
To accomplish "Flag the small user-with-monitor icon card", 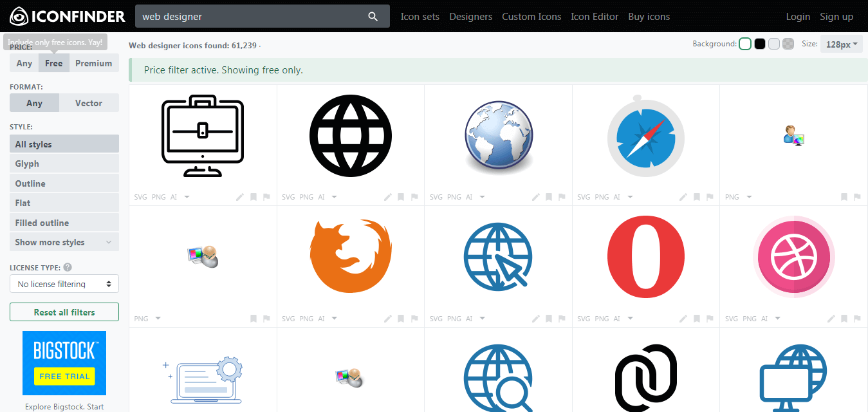I will click(857, 197).
